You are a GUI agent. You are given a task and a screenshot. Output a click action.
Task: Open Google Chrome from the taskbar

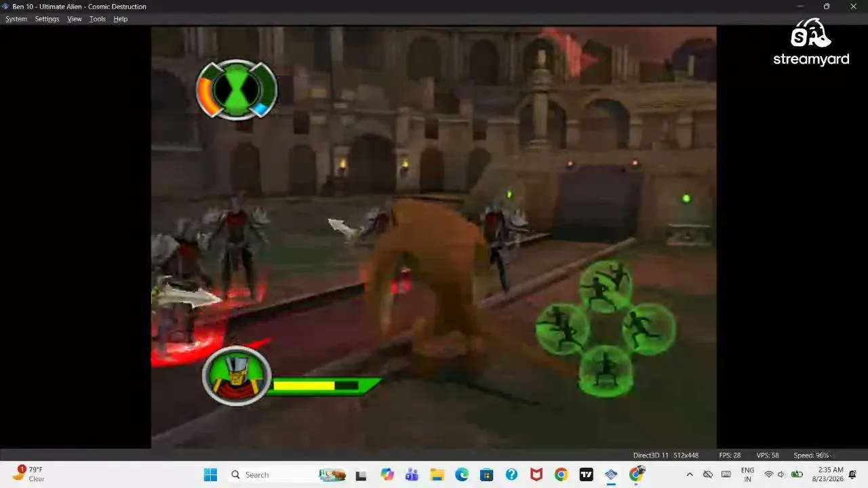(561, 474)
